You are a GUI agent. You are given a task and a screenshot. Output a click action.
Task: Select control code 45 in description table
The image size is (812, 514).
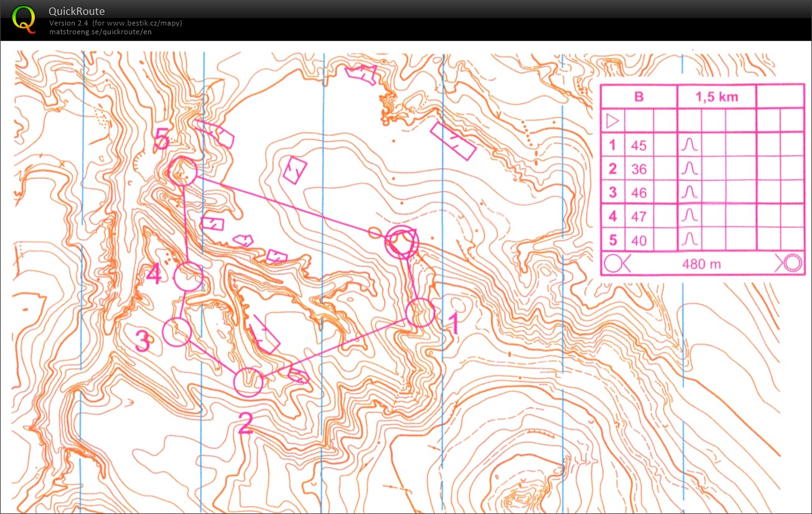coord(638,145)
